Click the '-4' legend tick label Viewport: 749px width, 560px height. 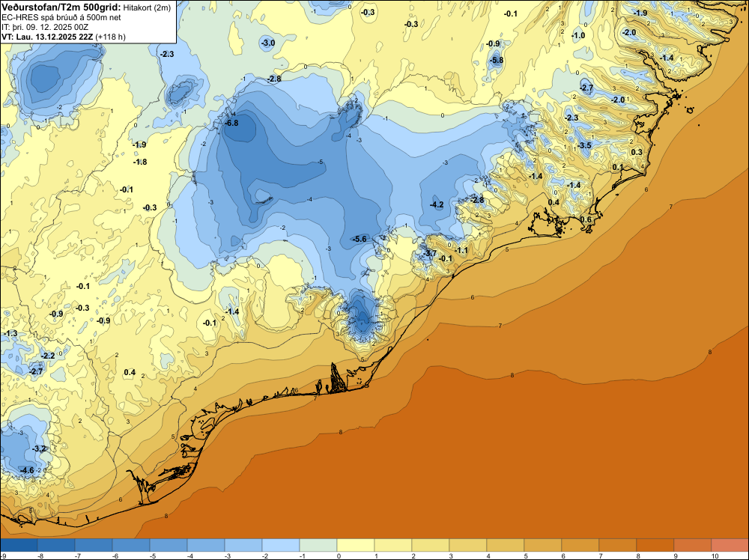pyautogui.click(x=189, y=556)
